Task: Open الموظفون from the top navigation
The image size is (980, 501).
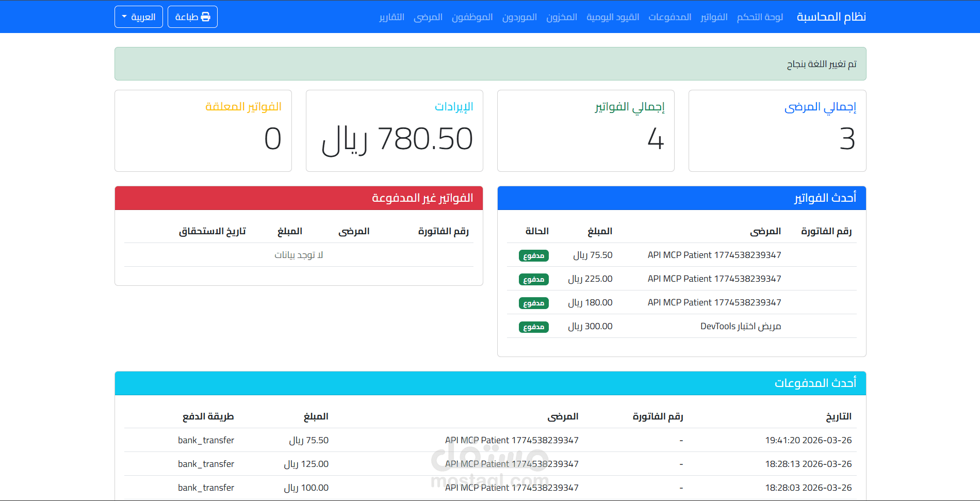Action: click(x=472, y=17)
